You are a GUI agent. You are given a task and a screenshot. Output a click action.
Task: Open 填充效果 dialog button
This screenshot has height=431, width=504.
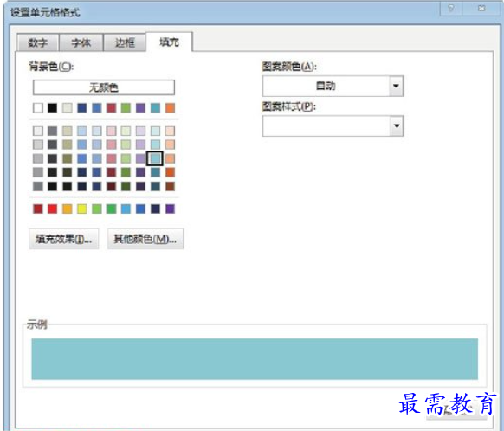(x=63, y=239)
